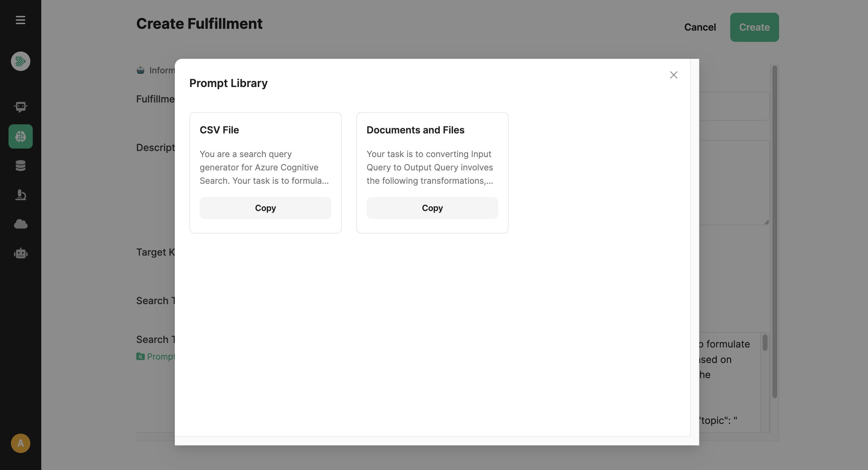The height and width of the screenshot is (470, 868).
Task: Click the page vertical scrollbar
Action: click(x=774, y=232)
